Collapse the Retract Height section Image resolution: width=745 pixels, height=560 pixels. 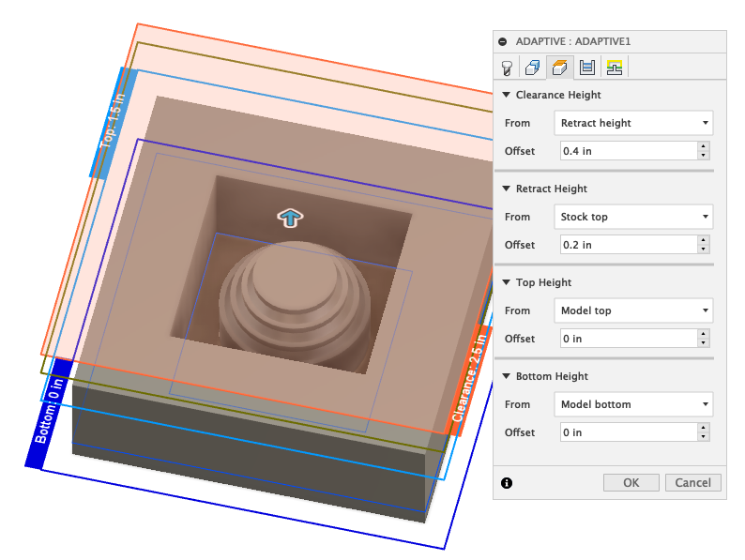point(507,189)
